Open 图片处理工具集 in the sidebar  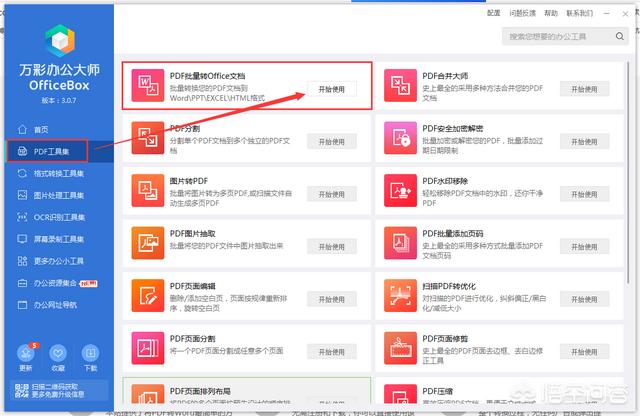tap(59, 196)
